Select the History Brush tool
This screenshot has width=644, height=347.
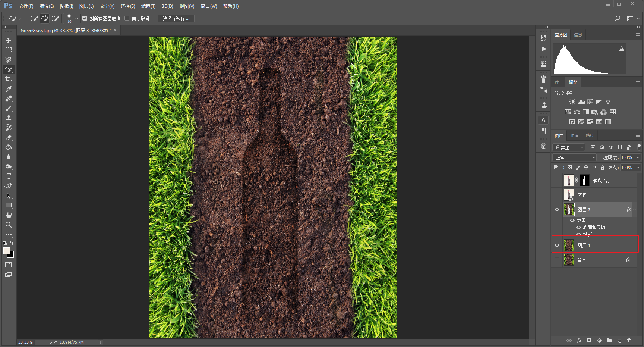[8, 128]
